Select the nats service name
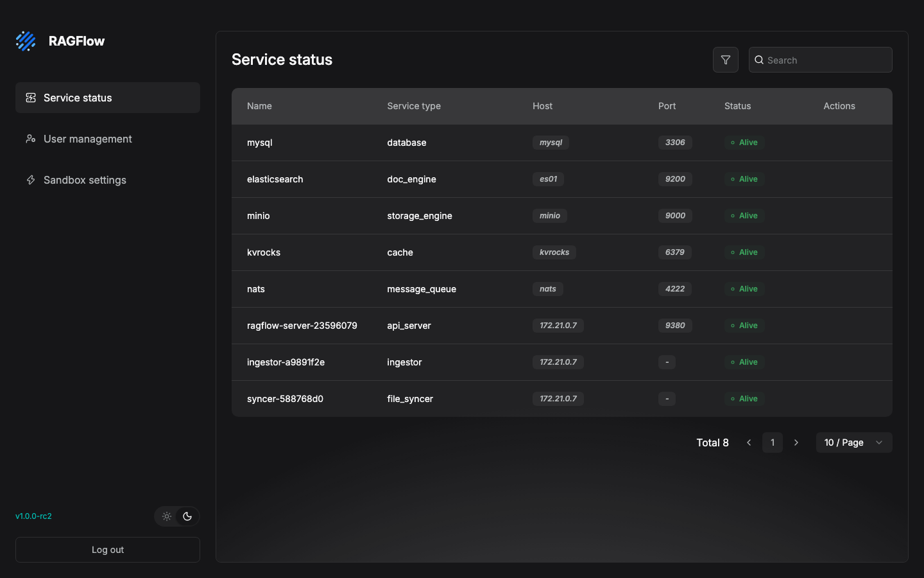924x578 pixels. click(256, 289)
